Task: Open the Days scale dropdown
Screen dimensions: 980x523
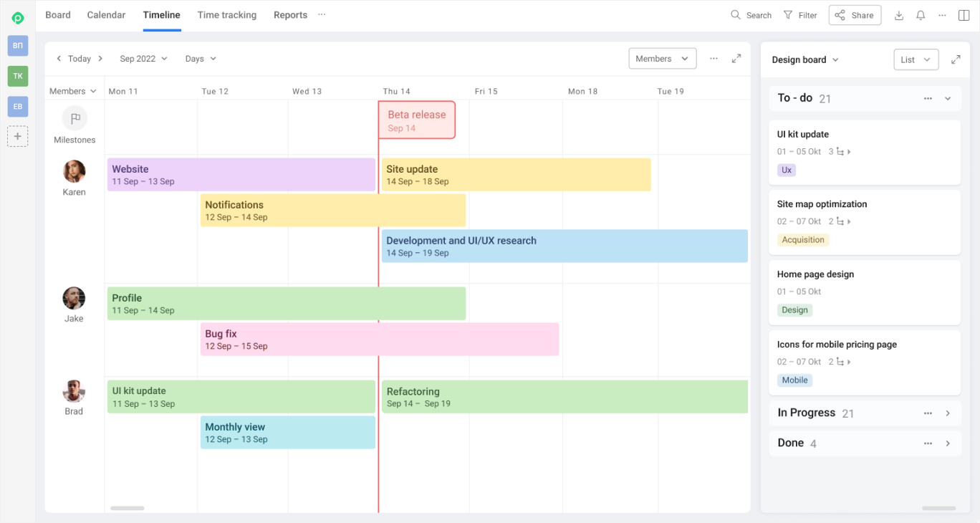Action: click(201, 59)
